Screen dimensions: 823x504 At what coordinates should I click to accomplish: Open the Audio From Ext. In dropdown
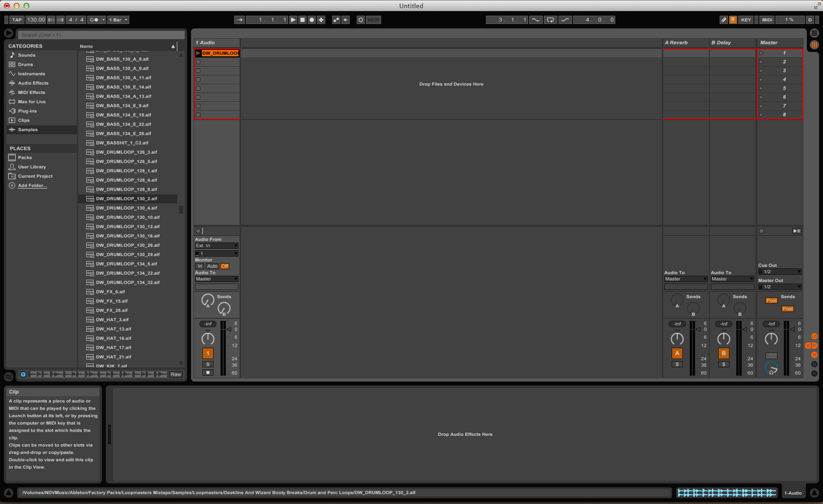(x=217, y=246)
